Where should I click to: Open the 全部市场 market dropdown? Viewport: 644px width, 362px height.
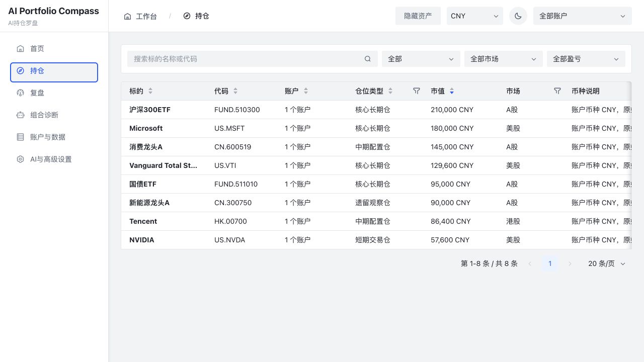504,59
